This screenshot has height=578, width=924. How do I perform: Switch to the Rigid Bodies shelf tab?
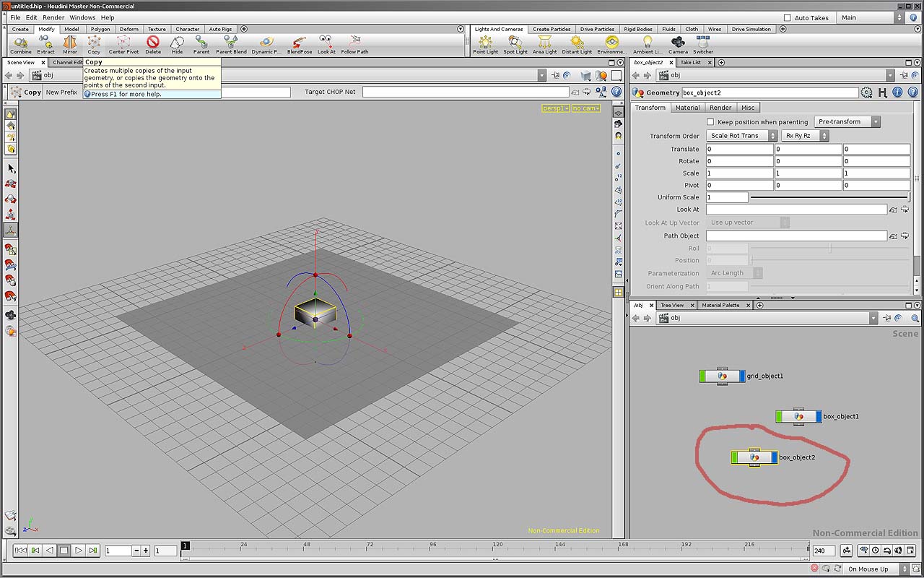tap(638, 29)
